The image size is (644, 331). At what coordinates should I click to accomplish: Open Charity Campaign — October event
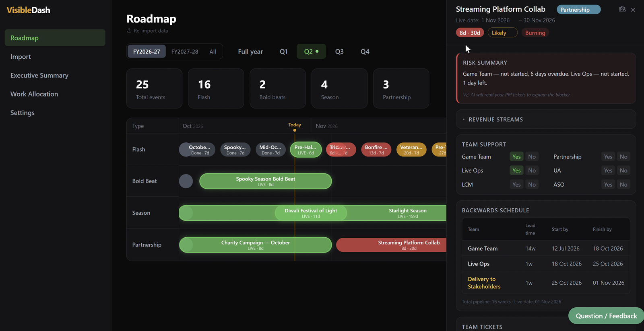click(x=255, y=245)
